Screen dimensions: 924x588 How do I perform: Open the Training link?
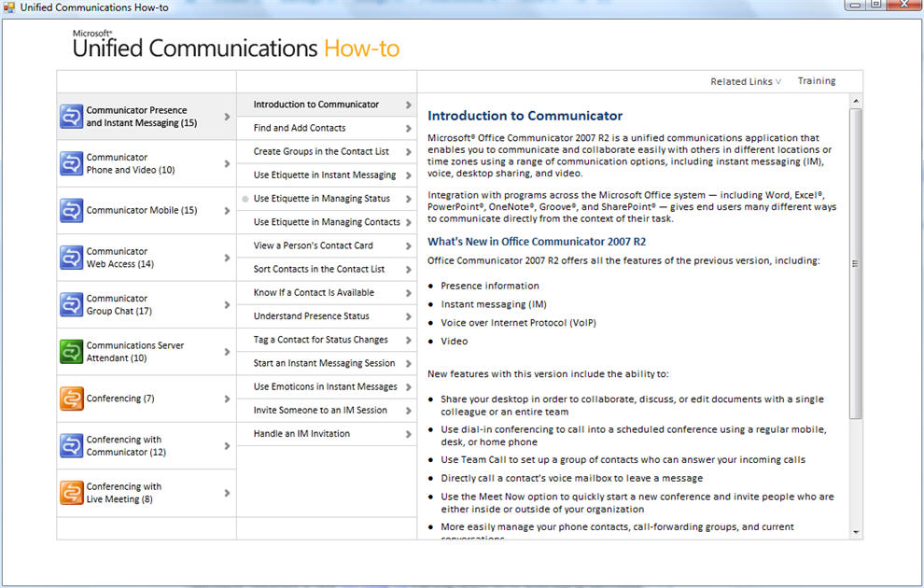817,81
